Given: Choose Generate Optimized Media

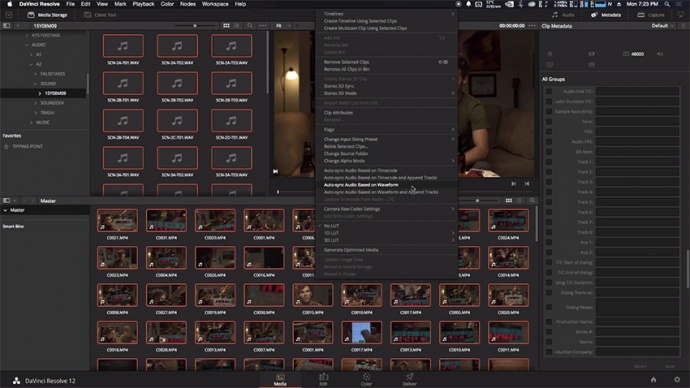Looking at the screenshot, I should (x=386, y=250).
